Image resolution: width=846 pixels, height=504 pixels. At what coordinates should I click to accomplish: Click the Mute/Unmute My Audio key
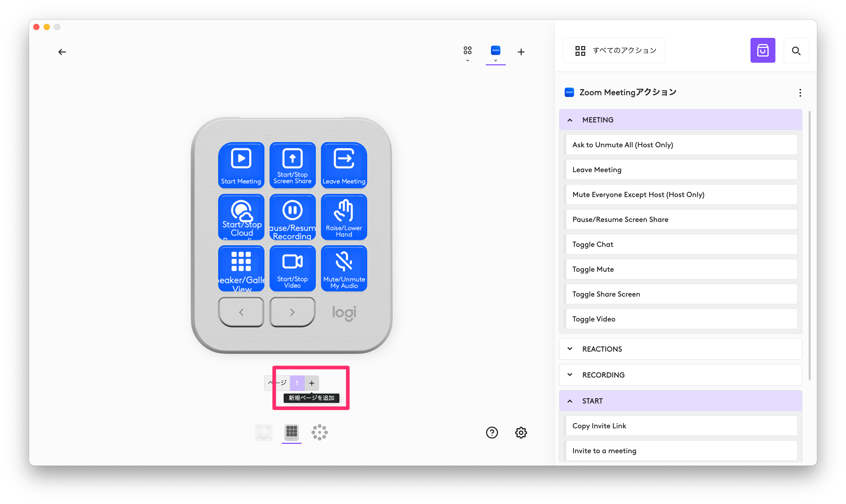click(344, 268)
